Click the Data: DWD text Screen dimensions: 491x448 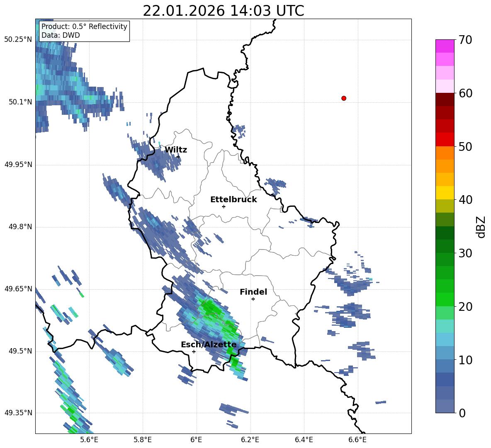61,35
